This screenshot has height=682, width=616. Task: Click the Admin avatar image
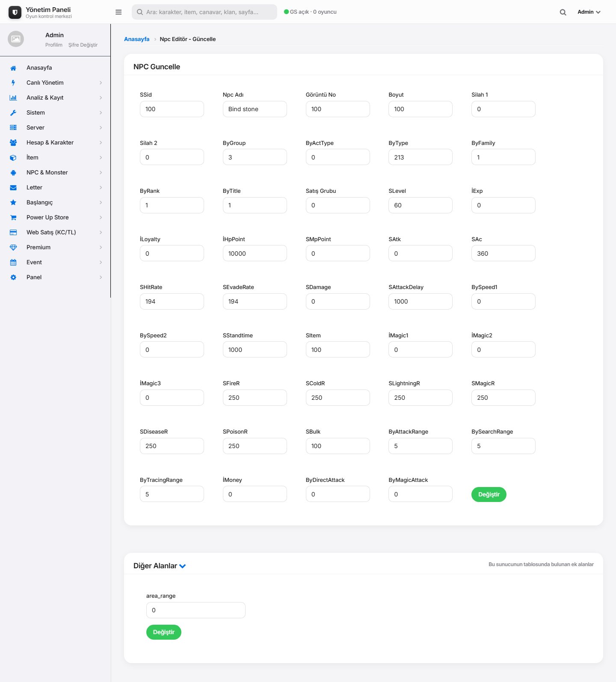pyautogui.click(x=16, y=39)
